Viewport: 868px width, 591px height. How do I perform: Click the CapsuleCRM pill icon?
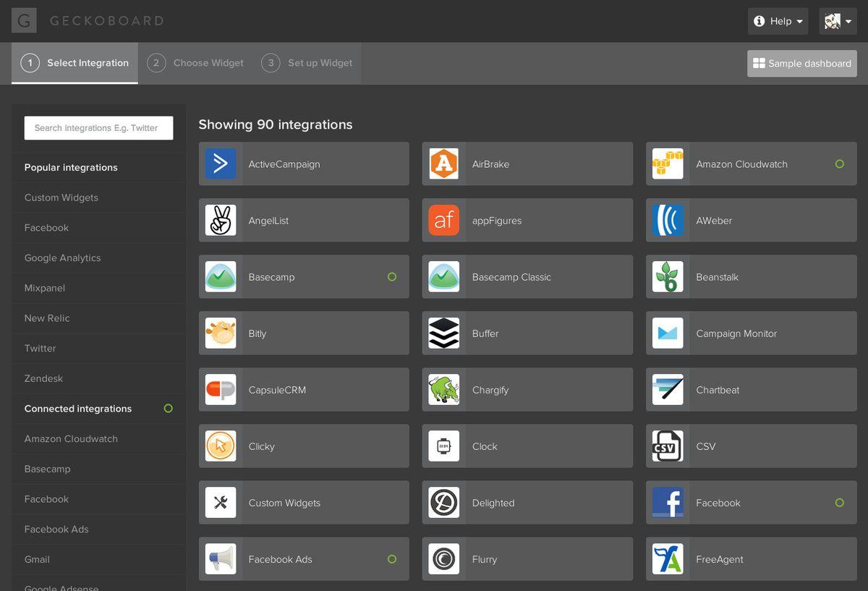[221, 390]
